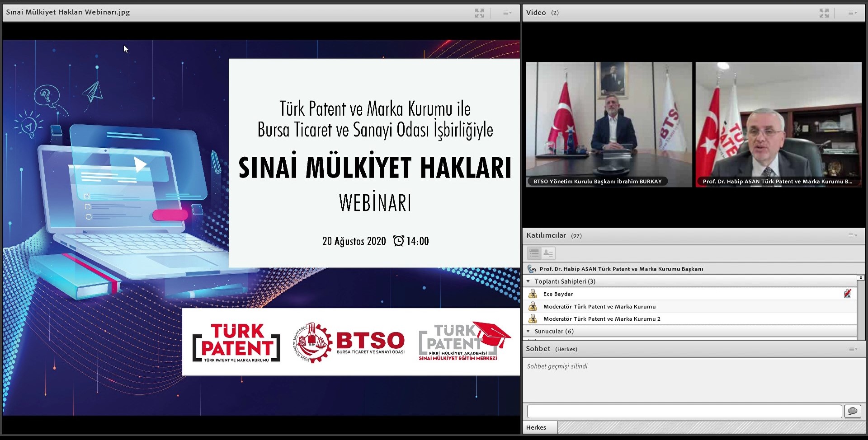Click the attendees list scrollbar
This screenshot has height=440, width=868.
coord(861,307)
